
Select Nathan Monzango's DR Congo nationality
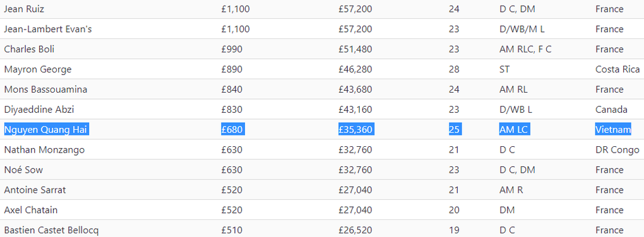pos(617,149)
